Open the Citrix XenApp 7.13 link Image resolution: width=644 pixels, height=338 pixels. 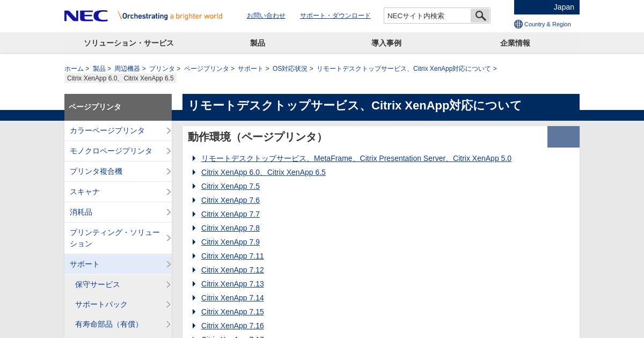tap(232, 284)
